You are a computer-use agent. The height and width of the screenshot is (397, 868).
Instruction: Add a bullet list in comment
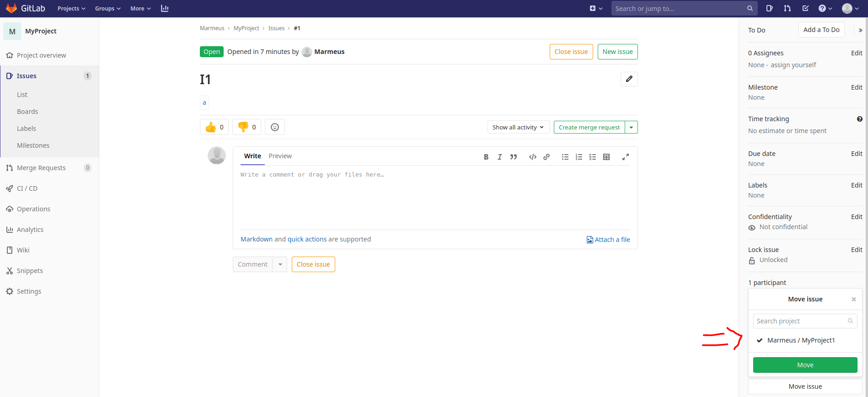click(565, 157)
